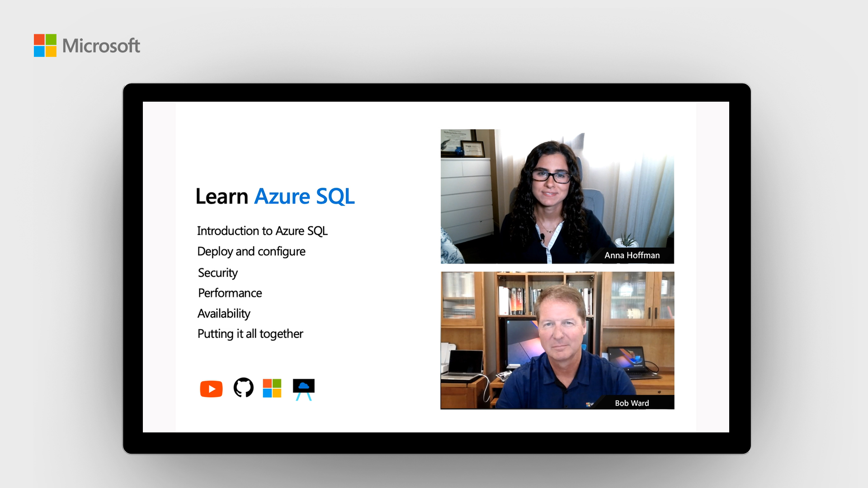868x488 pixels.
Task: Select 'Putting it all together' from the list
Action: [x=250, y=333]
